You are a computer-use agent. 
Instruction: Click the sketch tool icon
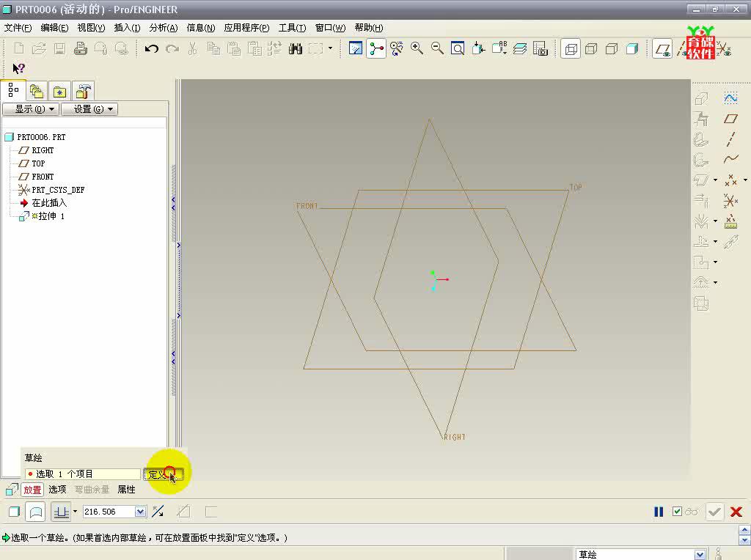(x=730, y=99)
